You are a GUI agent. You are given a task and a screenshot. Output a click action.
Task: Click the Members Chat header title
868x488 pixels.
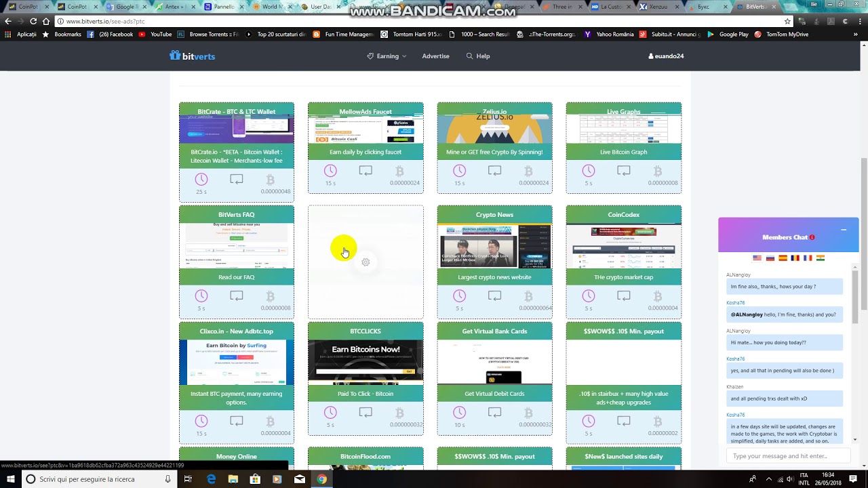pyautogui.click(x=785, y=237)
